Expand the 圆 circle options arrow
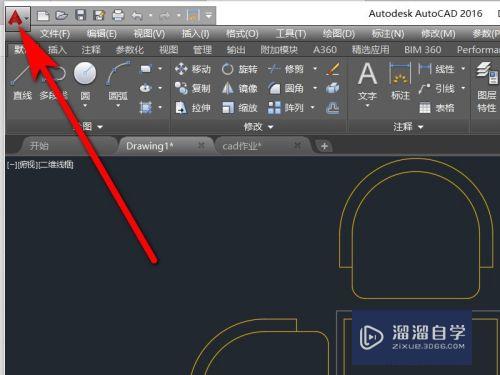This screenshot has height=375, width=500. [x=85, y=106]
